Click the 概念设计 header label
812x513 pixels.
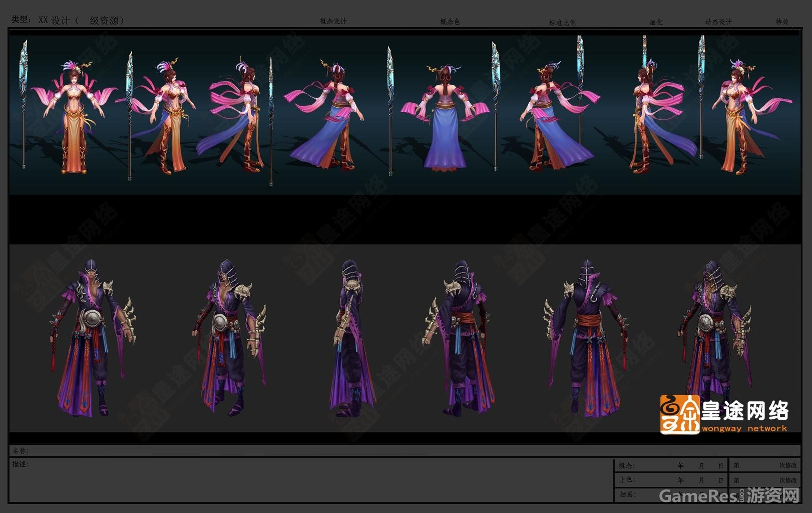click(x=333, y=21)
